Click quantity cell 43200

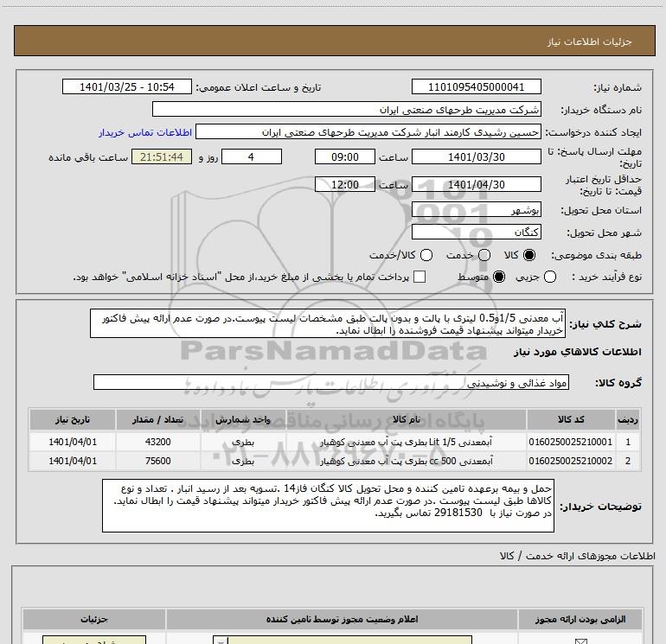[x=158, y=442]
